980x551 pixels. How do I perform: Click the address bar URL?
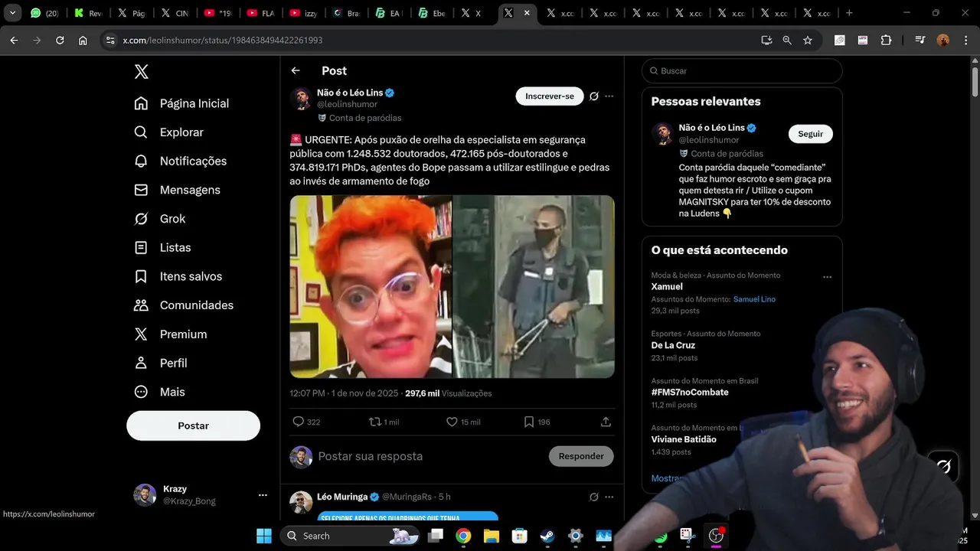tap(223, 40)
